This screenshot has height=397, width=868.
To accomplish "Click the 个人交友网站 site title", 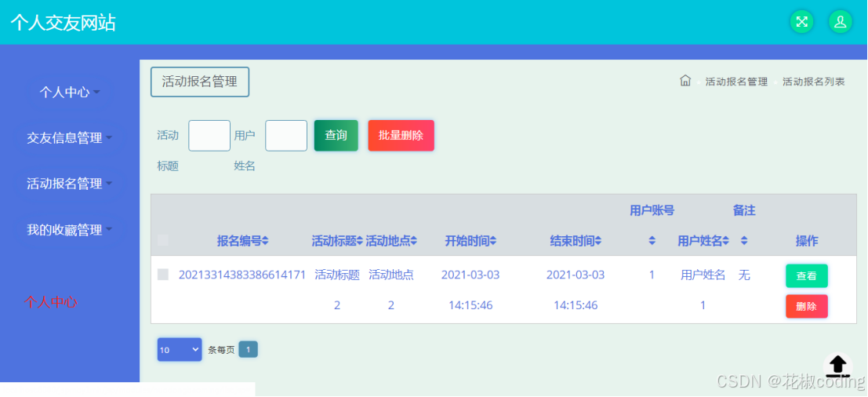I will (63, 23).
